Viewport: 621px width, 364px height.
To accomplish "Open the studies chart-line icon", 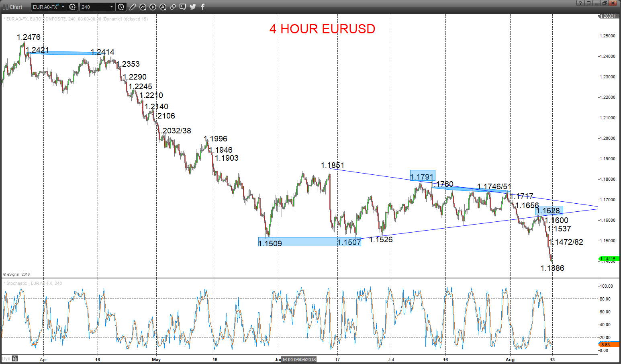I will 143,7.
